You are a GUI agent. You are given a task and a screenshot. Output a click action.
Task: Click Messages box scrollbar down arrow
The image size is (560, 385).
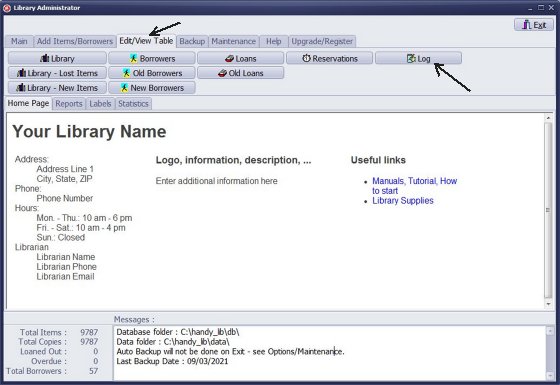pos(550,375)
